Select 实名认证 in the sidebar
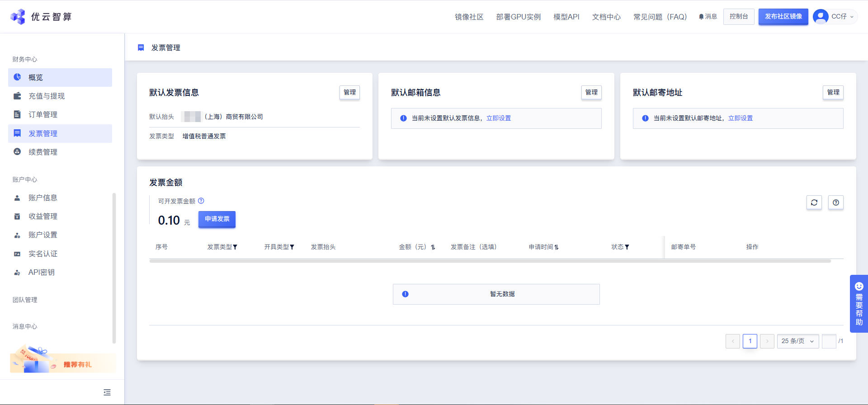Viewport: 868px width, 405px height. click(x=60, y=254)
